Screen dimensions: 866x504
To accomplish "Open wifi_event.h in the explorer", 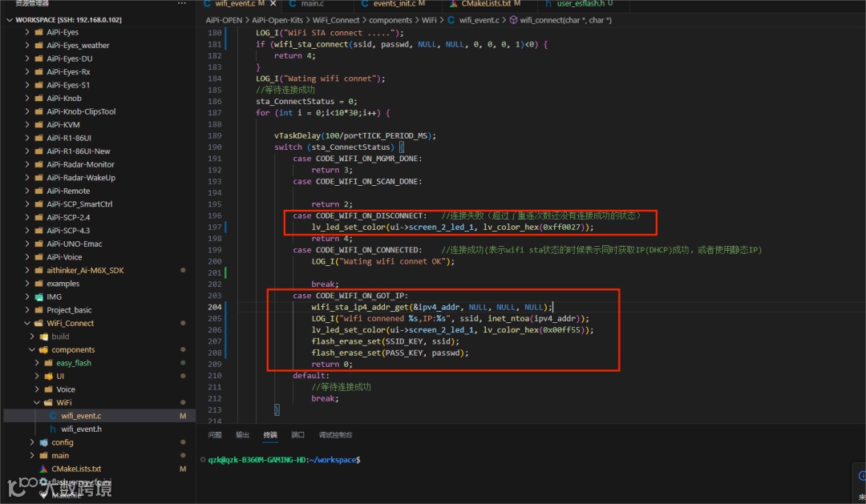I will pos(81,429).
